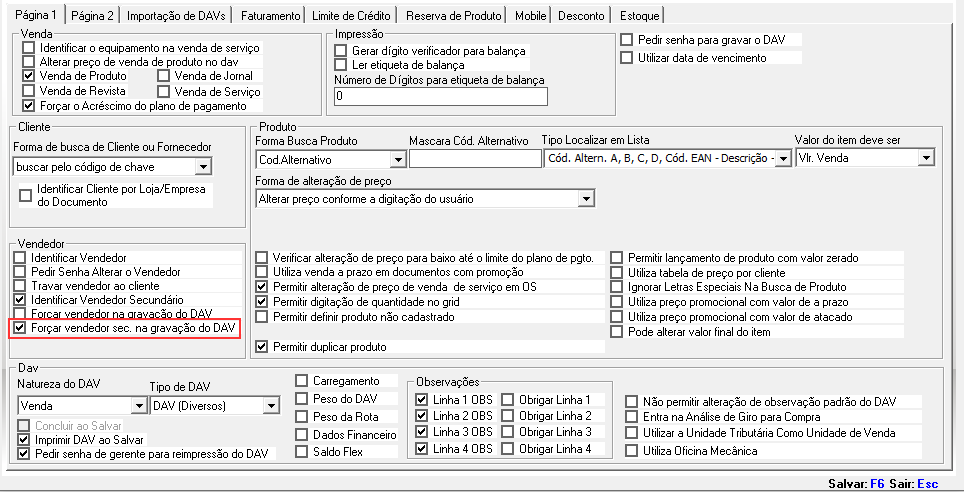
Task: Enable the Venda de Serviço checkbox
Action: click(164, 92)
